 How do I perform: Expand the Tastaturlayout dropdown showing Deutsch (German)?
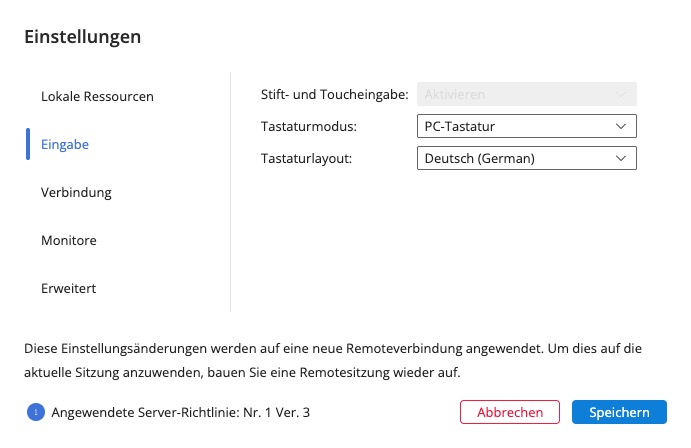526,158
